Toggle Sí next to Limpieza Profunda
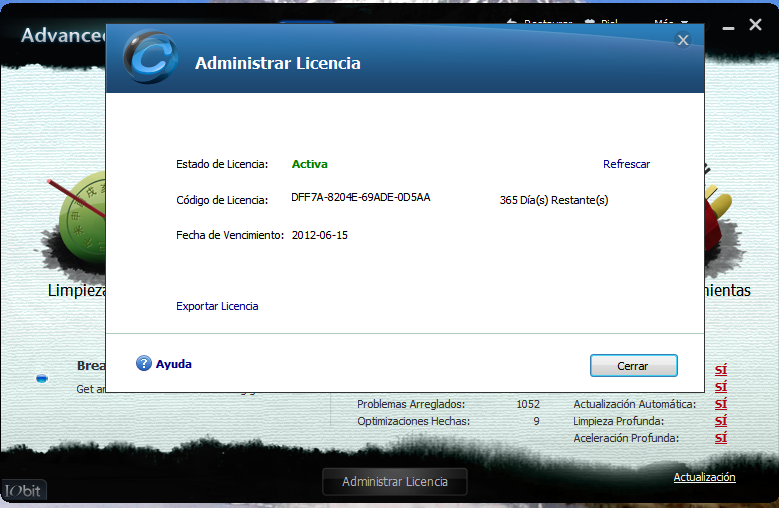This screenshot has height=508, width=779. click(x=720, y=421)
